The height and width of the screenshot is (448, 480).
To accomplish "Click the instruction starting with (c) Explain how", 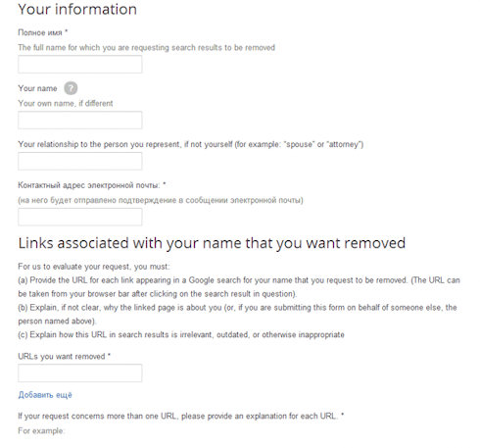I will pyautogui.click(x=181, y=334).
